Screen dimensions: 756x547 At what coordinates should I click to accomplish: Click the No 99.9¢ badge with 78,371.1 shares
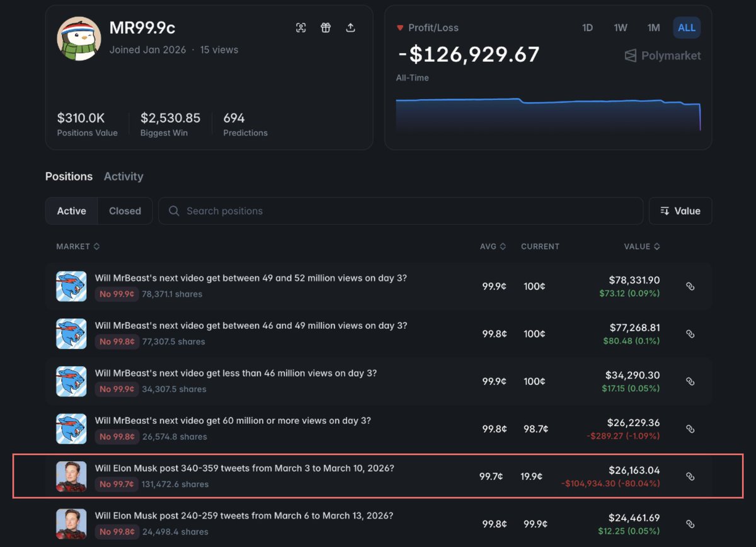(117, 294)
